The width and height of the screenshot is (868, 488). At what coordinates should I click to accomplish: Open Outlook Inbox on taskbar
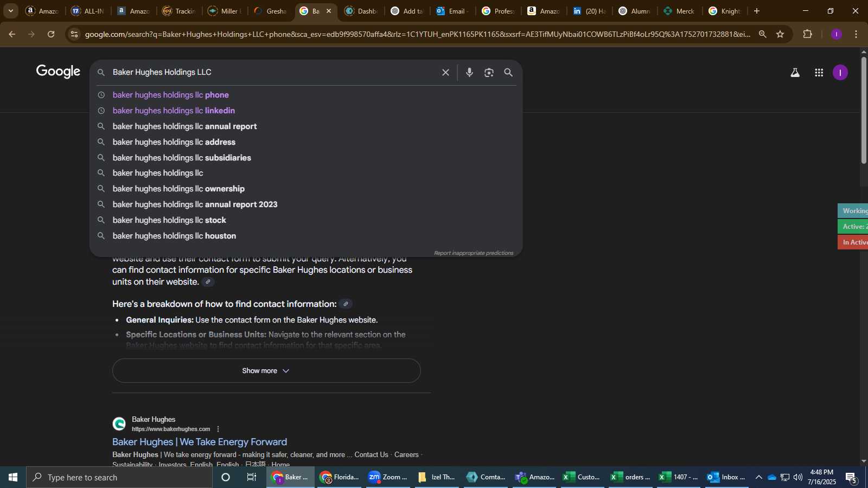(x=726, y=477)
